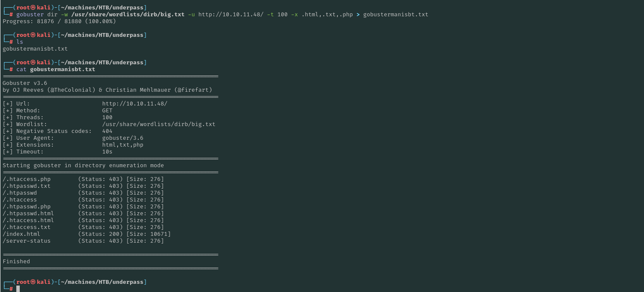The height and width of the screenshot is (292, 644).
Task: Open the URL in the gobuster command
Action: 231,15
